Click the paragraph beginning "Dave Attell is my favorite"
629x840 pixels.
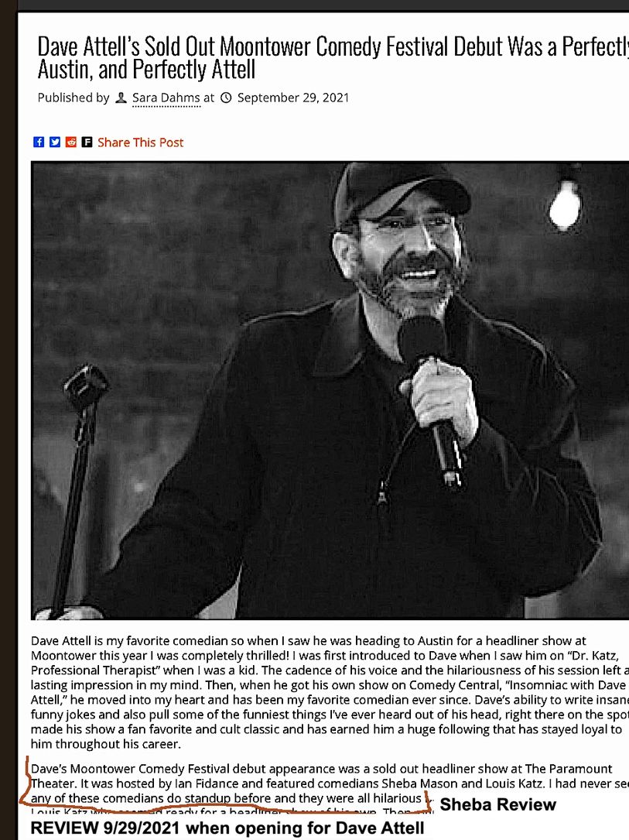[330, 692]
